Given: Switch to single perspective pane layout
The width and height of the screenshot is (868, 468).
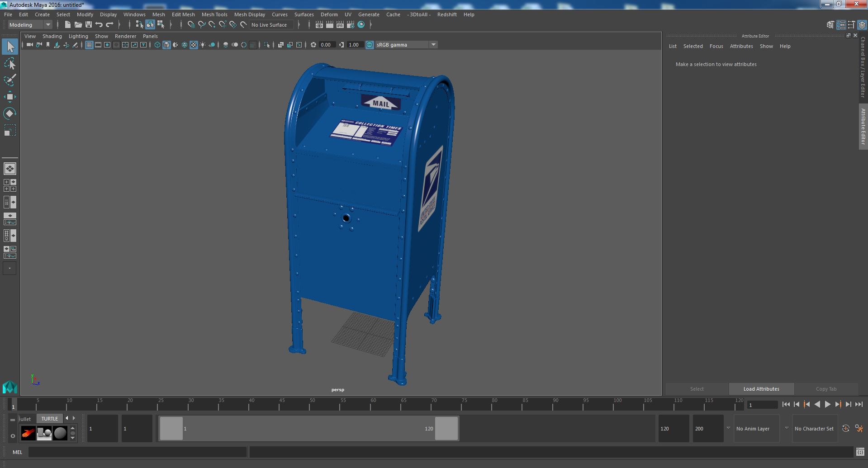Looking at the screenshot, I should click(x=10, y=169).
